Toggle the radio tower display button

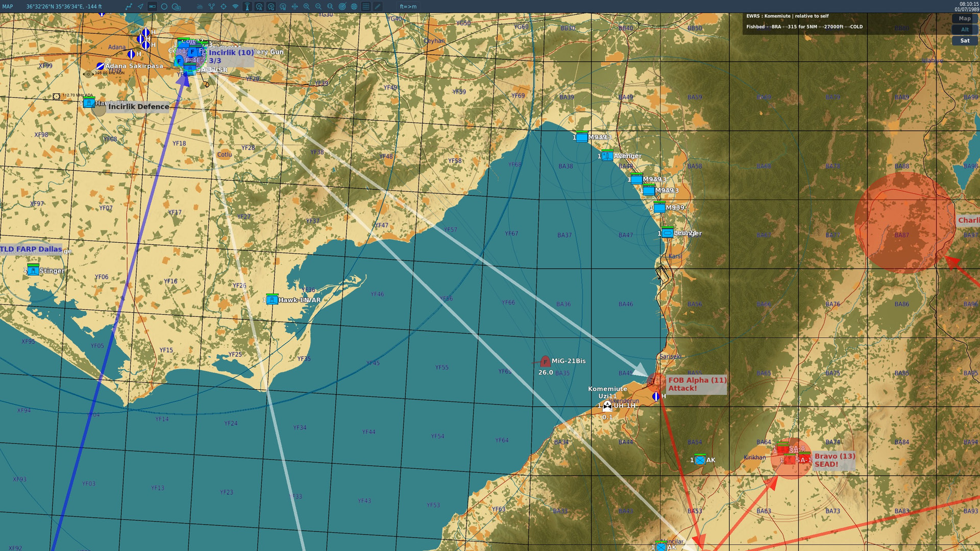click(247, 7)
